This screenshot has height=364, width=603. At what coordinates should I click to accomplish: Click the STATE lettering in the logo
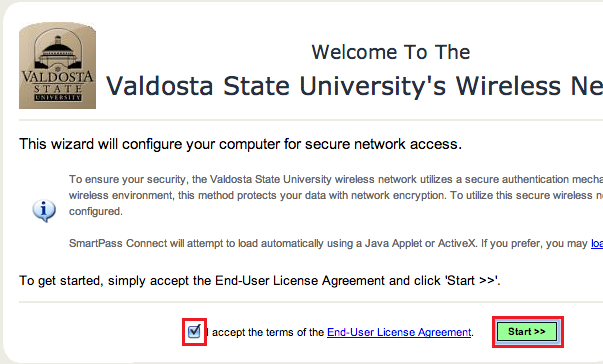click(x=58, y=89)
